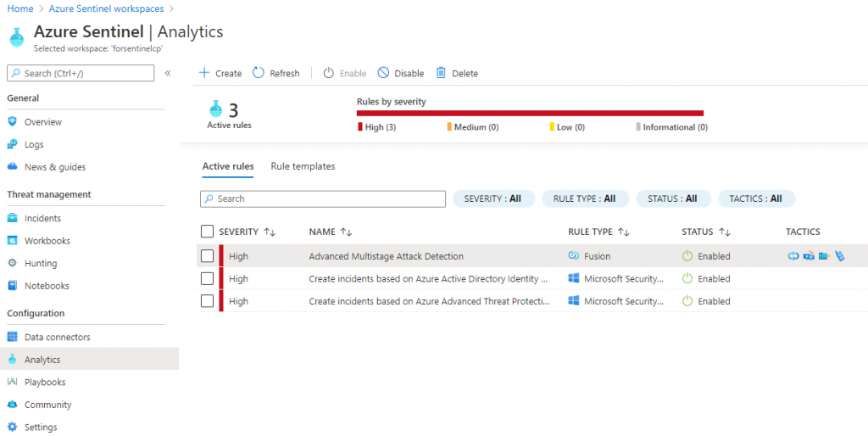Sort by the SEVERITY column arrows
The height and width of the screenshot is (436, 868).
[270, 232]
